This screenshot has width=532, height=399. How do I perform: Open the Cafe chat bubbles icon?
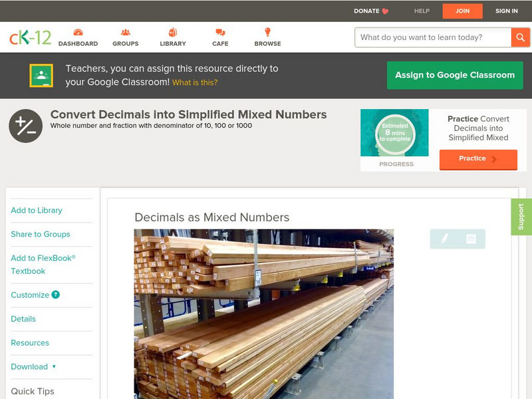click(x=220, y=32)
